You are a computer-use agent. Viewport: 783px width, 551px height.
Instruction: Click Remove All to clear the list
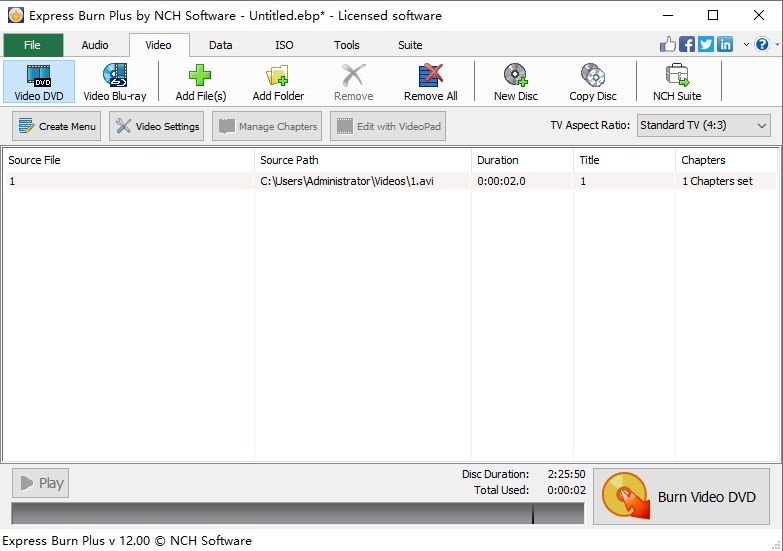pyautogui.click(x=430, y=82)
